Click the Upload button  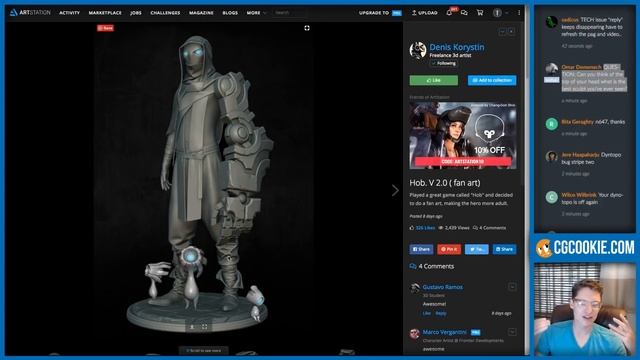424,13
